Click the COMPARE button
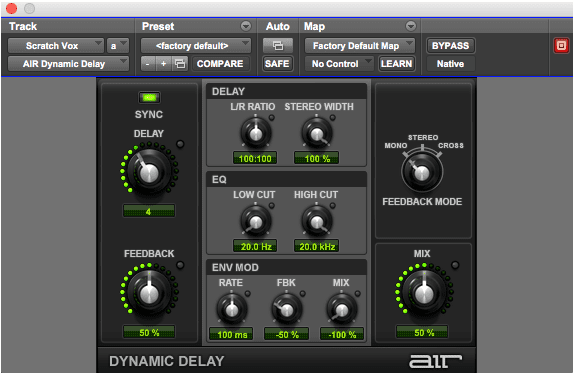Viewport: 574px width, 373px height. [x=220, y=64]
